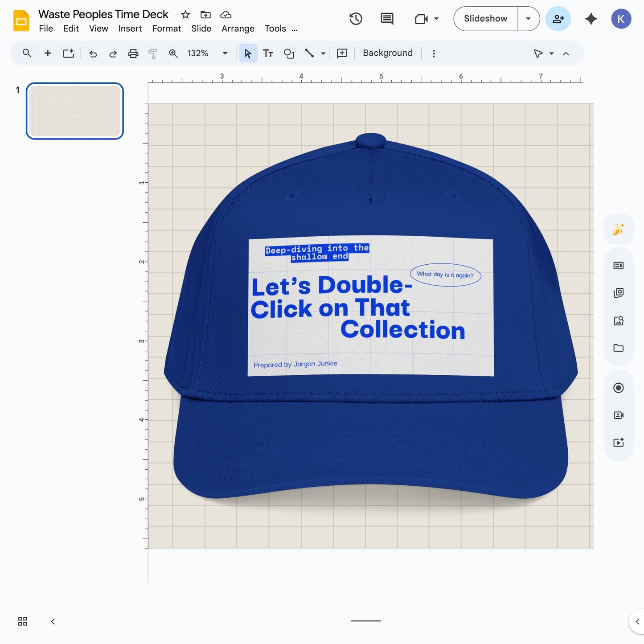The image size is (644, 644).
Task: Select the 'Let's Double-Click on That Collection' title
Action: pos(358,308)
